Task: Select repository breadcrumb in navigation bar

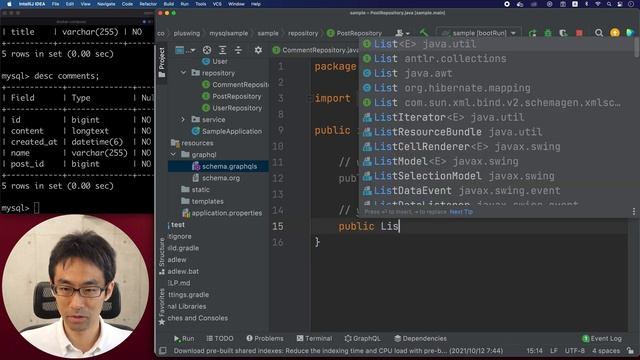Action: (x=303, y=33)
